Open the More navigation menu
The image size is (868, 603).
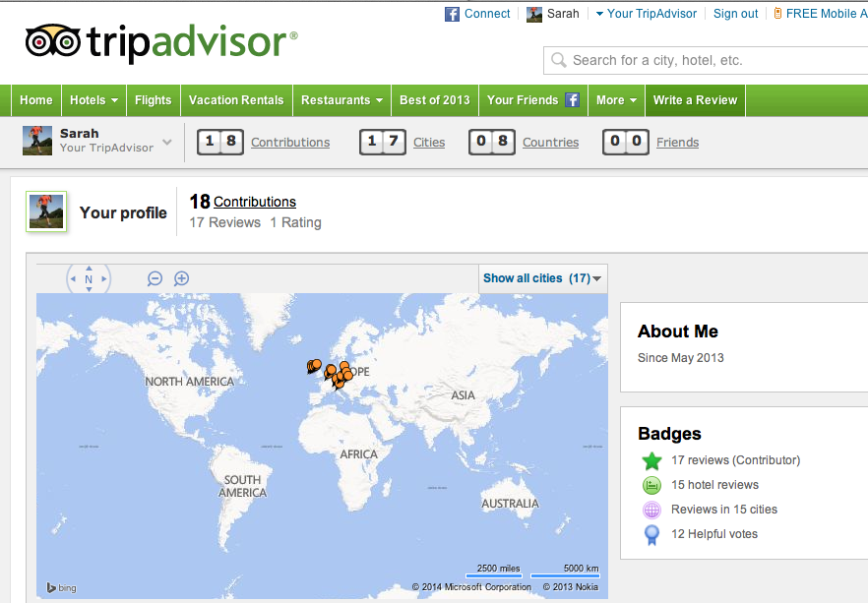(x=616, y=100)
